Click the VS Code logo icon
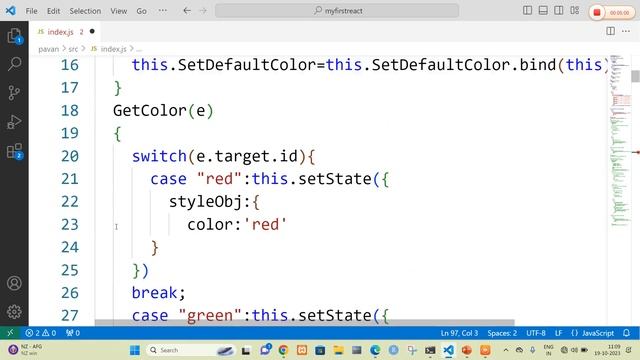 coord(11,11)
